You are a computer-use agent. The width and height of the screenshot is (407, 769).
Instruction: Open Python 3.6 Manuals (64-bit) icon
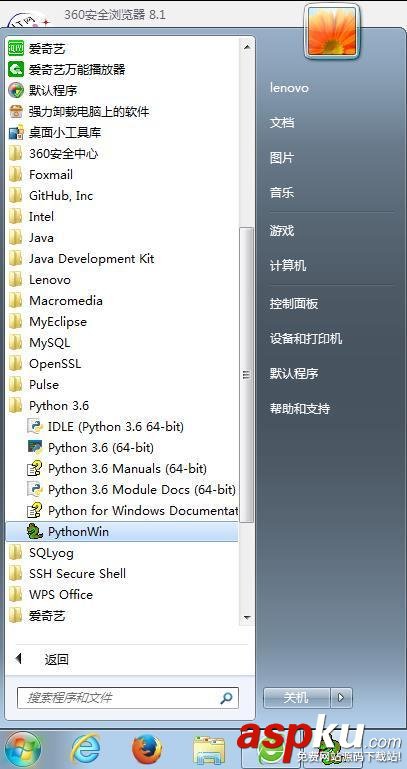[x=35, y=469]
